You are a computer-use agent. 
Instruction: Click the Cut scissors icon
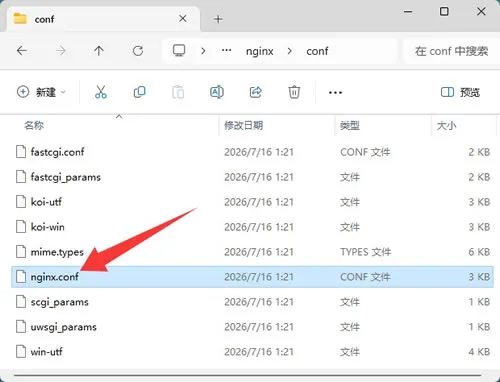tap(100, 92)
